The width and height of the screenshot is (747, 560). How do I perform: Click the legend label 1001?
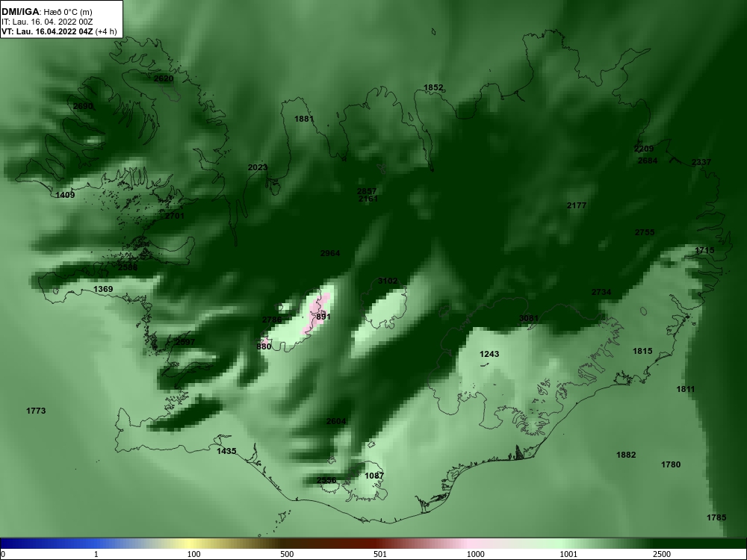click(568, 554)
